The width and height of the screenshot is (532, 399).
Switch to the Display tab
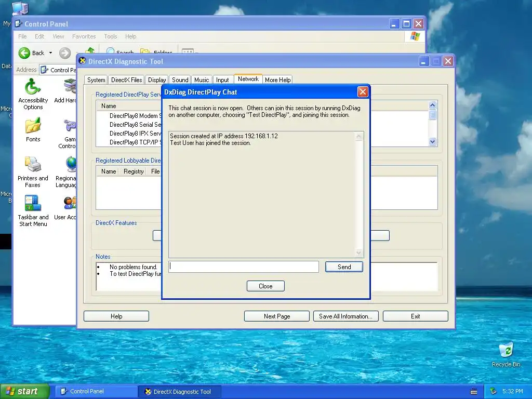click(x=157, y=79)
